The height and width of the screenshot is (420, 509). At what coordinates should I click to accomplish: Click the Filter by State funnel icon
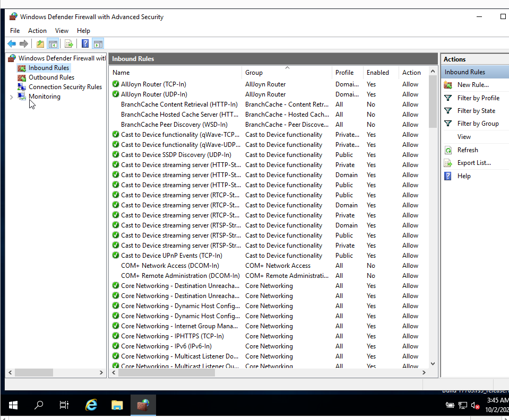click(448, 111)
